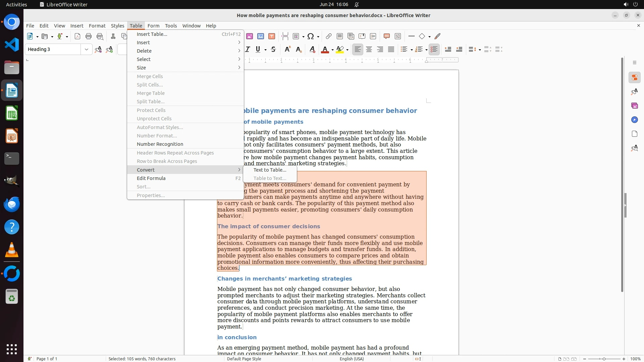Open the paragraph style dropdown arrow

point(87,50)
